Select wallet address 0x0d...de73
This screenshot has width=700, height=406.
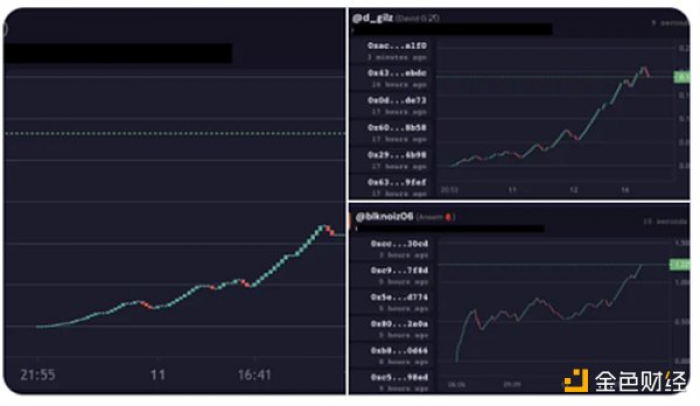pyautogui.click(x=397, y=100)
